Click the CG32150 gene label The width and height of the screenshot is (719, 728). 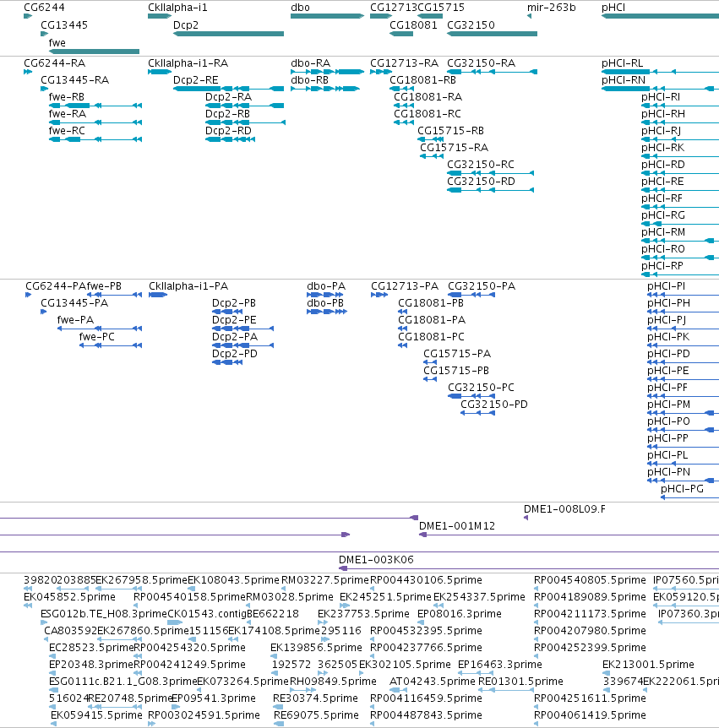click(471, 25)
